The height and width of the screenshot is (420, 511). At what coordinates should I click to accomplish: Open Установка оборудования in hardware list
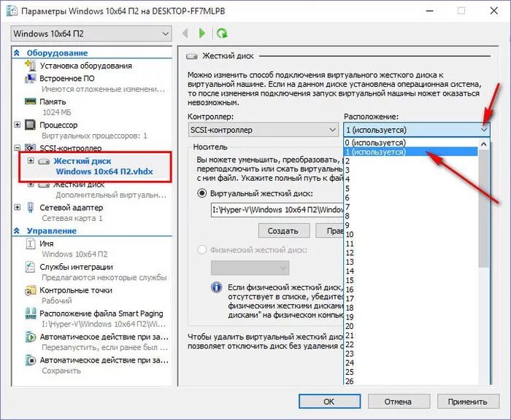(x=85, y=66)
